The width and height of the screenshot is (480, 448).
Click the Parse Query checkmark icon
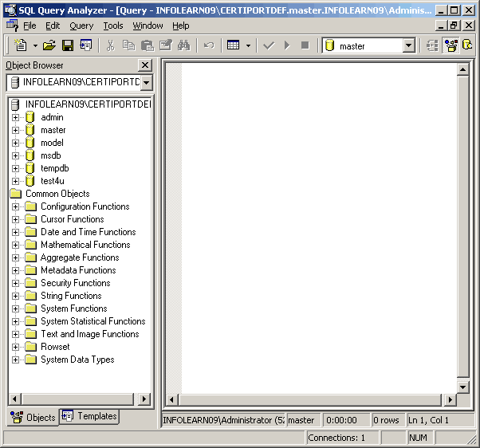(x=269, y=45)
